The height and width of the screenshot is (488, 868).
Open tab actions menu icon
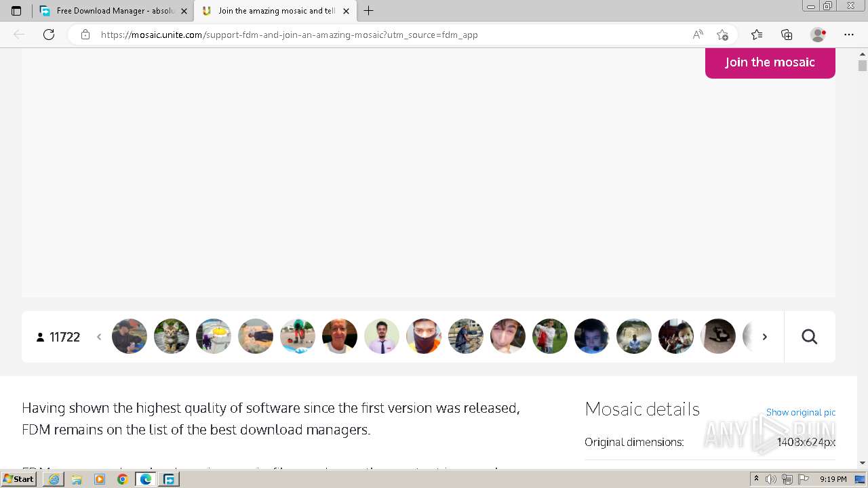point(16,11)
